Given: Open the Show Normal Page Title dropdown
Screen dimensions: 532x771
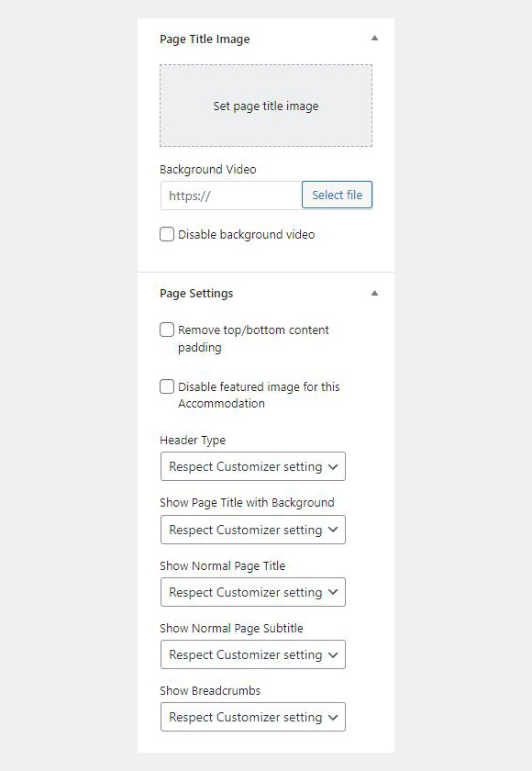Looking at the screenshot, I should click(x=253, y=592).
